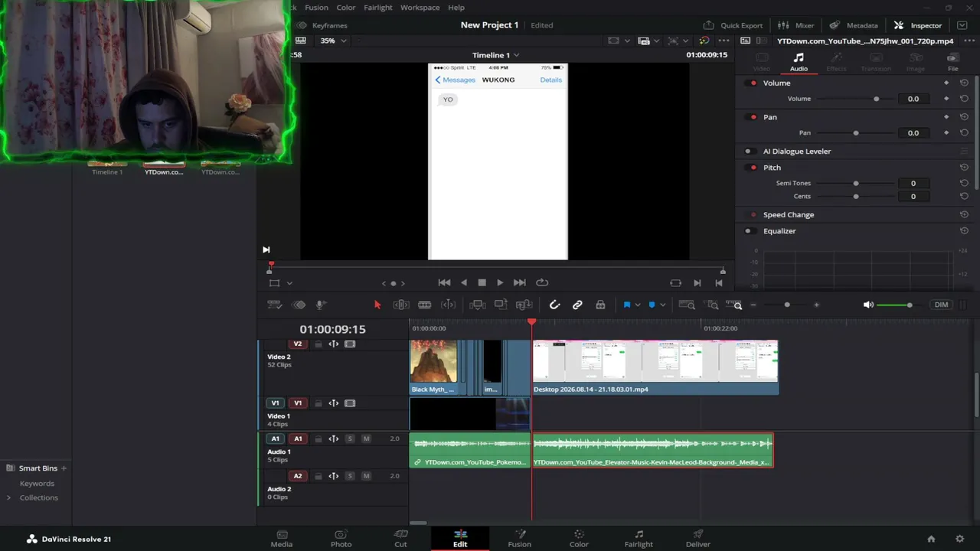Click the blue Marker icon
This screenshot has width=980, height=551.
click(x=652, y=305)
